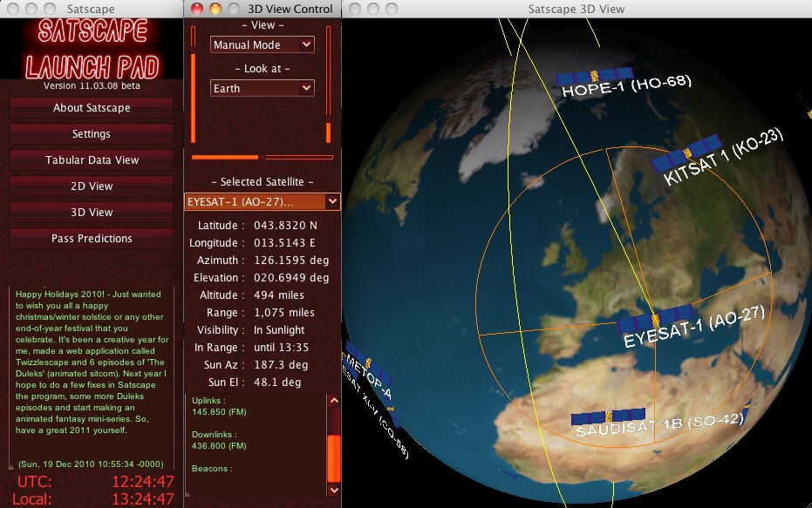
Task: Click the Latitude value 043.8320 N
Action: click(x=285, y=226)
